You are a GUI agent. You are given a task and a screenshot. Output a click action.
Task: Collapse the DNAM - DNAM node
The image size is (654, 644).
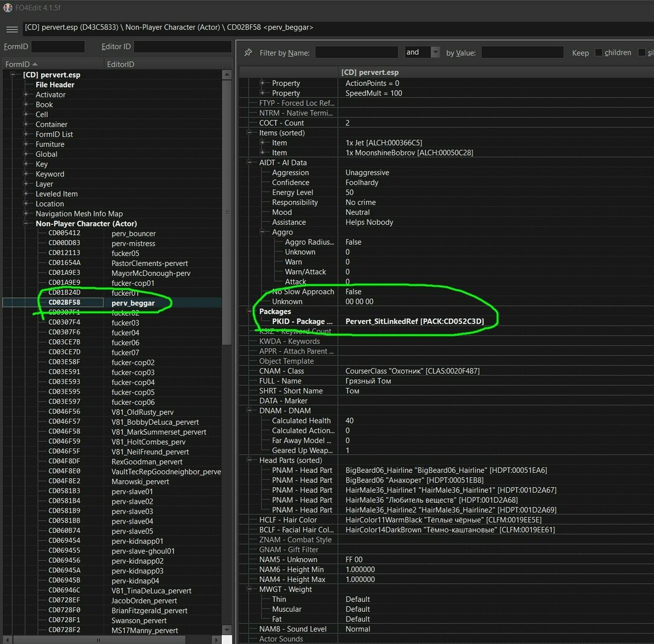tap(249, 410)
